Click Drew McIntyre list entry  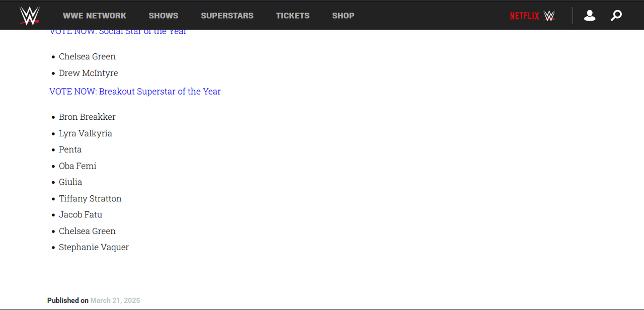click(x=89, y=73)
